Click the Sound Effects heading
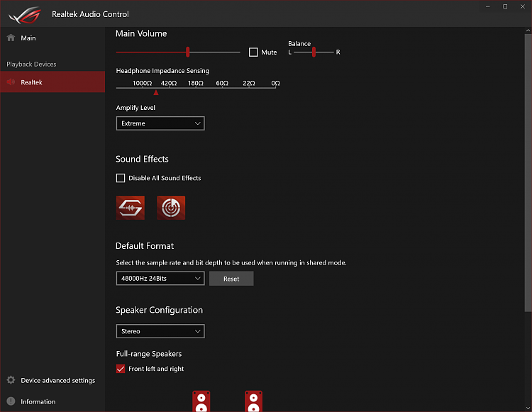 (142, 159)
